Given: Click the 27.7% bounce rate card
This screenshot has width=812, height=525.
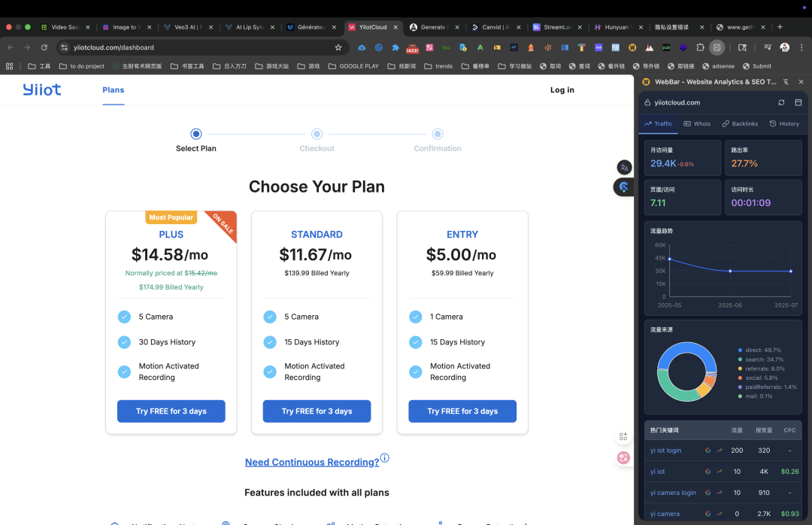Looking at the screenshot, I should pyautogui.click(x=763, y=158).
